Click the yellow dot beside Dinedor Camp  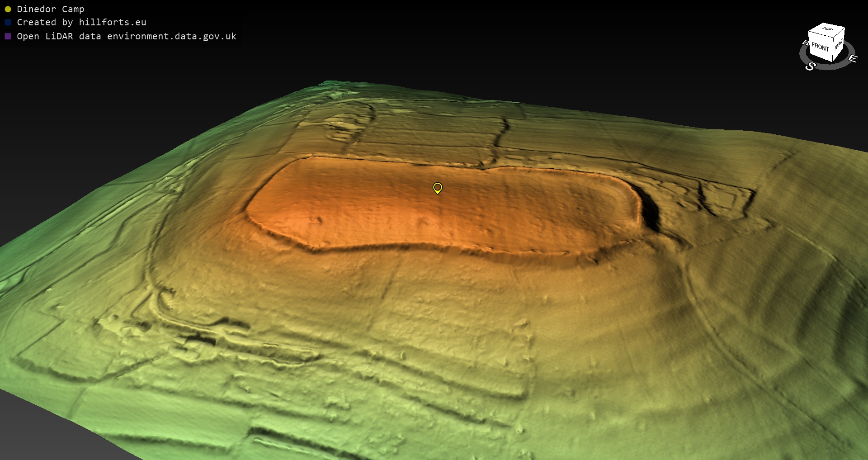tap(8, 9)
